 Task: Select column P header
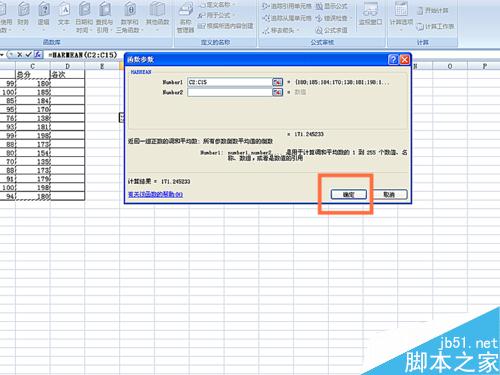pos(484,66)
